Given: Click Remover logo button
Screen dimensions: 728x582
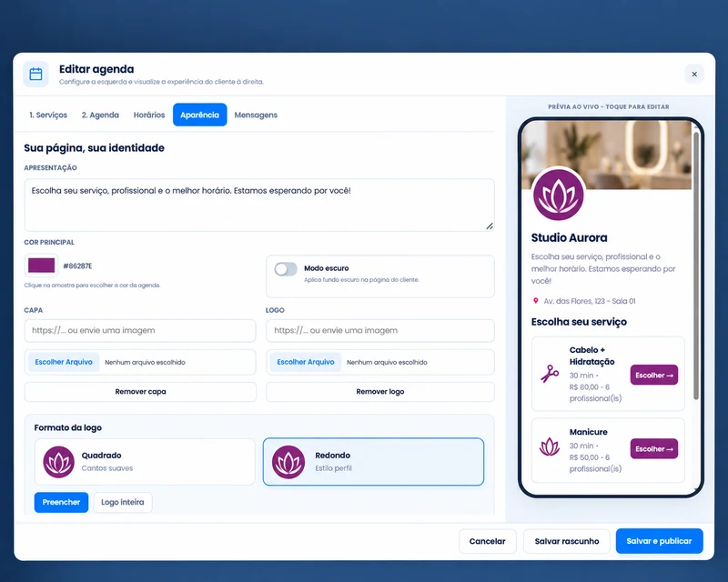Looking at the screenshot, I should 380,392.
